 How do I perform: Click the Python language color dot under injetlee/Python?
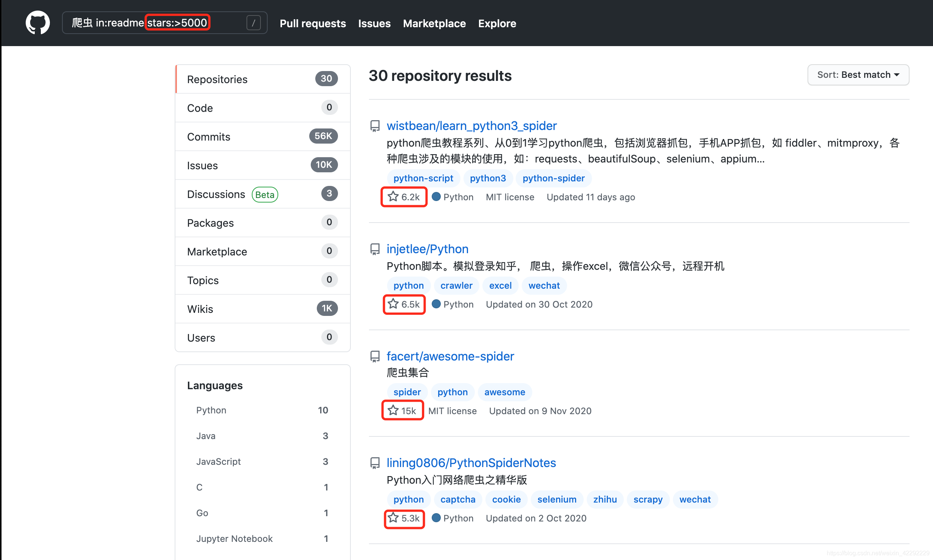436,304
